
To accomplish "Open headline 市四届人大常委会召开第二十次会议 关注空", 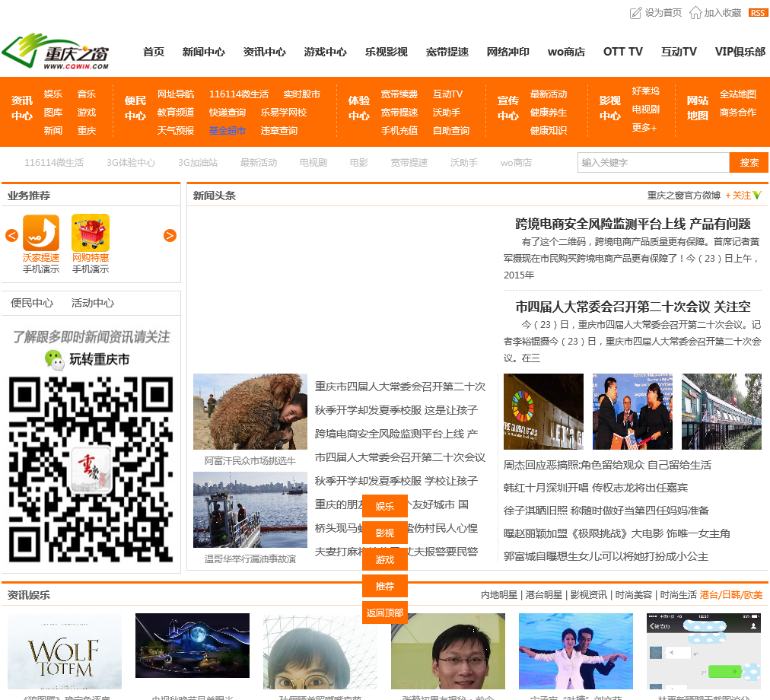I will click(632, 307).
